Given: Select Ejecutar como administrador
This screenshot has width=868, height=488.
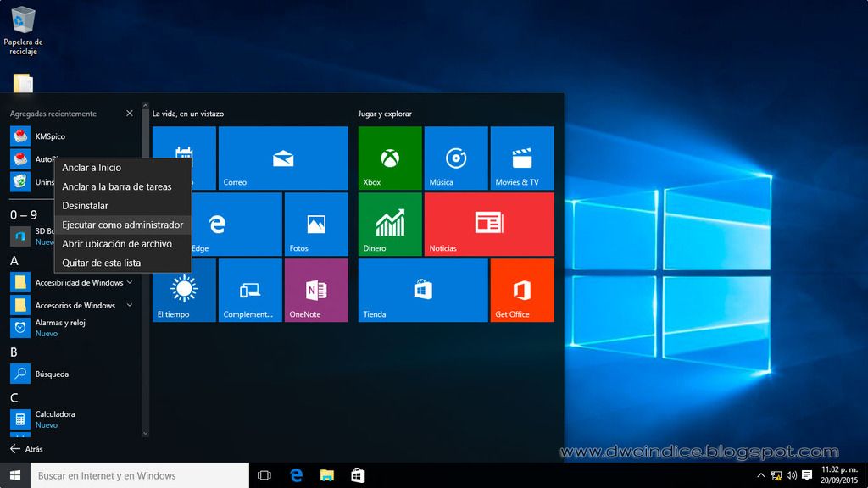Looking at the screenshot, I should (x=122, y=225).
